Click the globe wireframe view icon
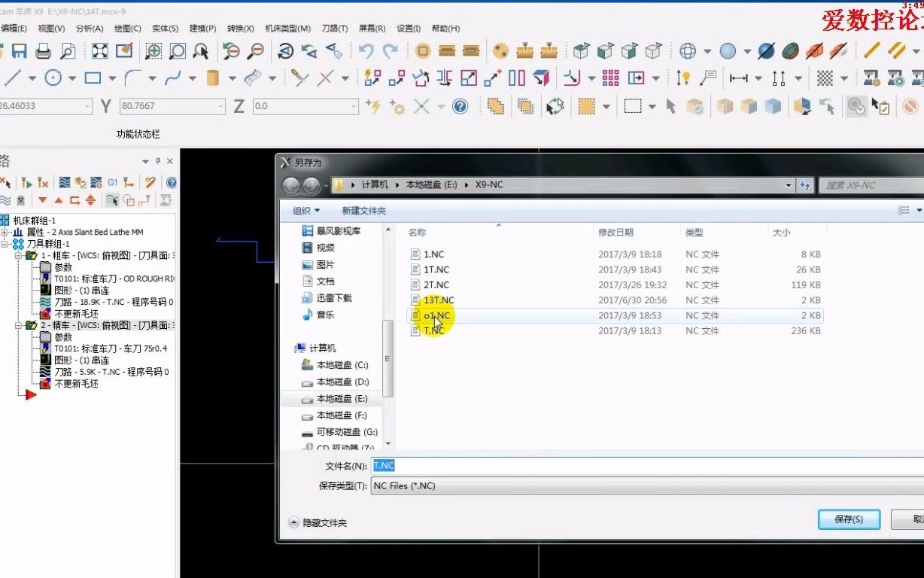924x578 pixels. [688, 51]
